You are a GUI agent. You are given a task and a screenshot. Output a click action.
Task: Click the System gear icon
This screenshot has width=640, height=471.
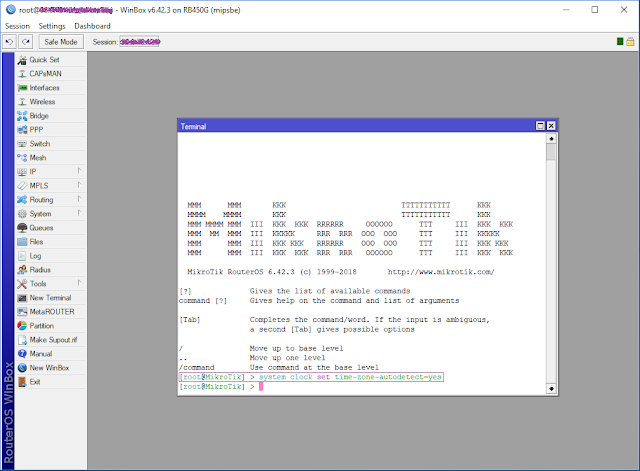coord(22,214)
